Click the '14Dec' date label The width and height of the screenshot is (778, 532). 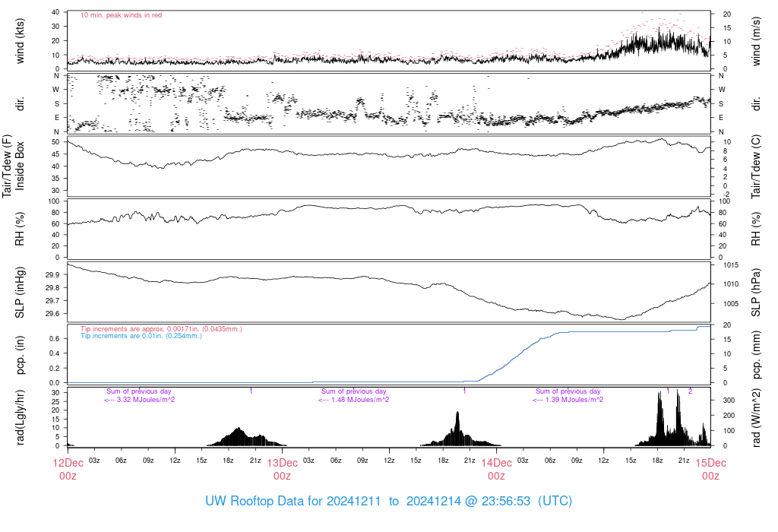pos(496,463)
